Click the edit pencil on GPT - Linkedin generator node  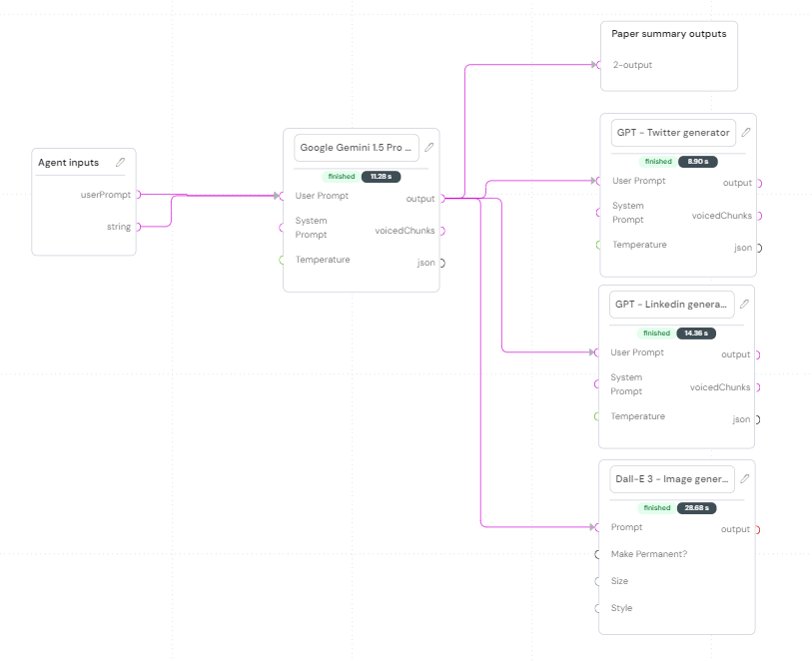(x=744, y=304)
